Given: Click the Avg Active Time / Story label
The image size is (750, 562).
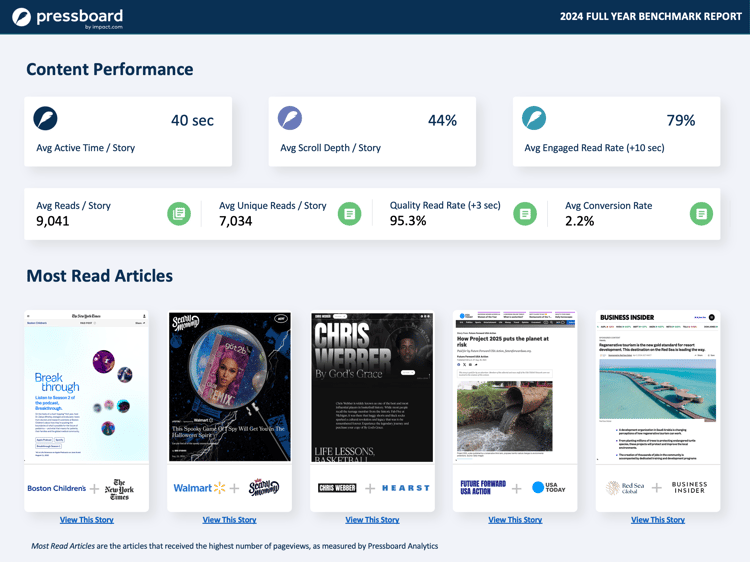Looking at the screenshot, I should [86, 148].
